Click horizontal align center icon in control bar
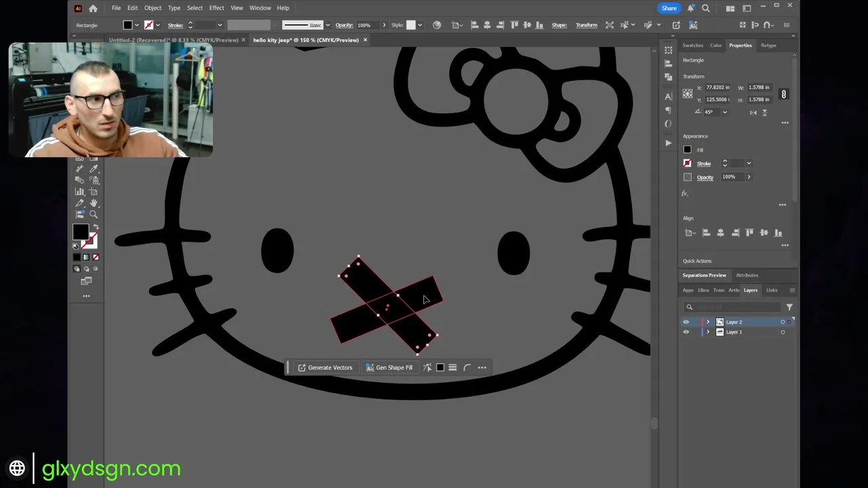 (488, 25)
